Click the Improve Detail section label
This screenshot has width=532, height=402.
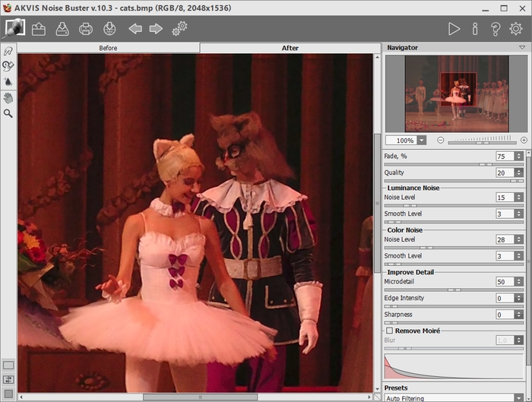point(410,272)
